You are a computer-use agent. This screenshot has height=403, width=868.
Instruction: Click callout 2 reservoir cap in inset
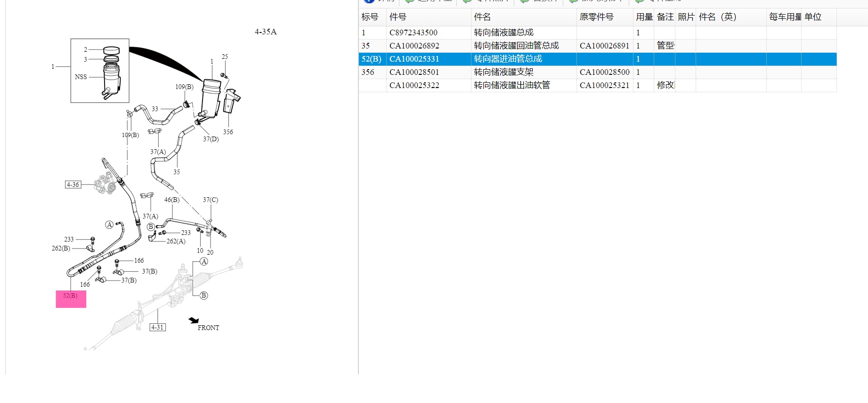click(86, 49)
